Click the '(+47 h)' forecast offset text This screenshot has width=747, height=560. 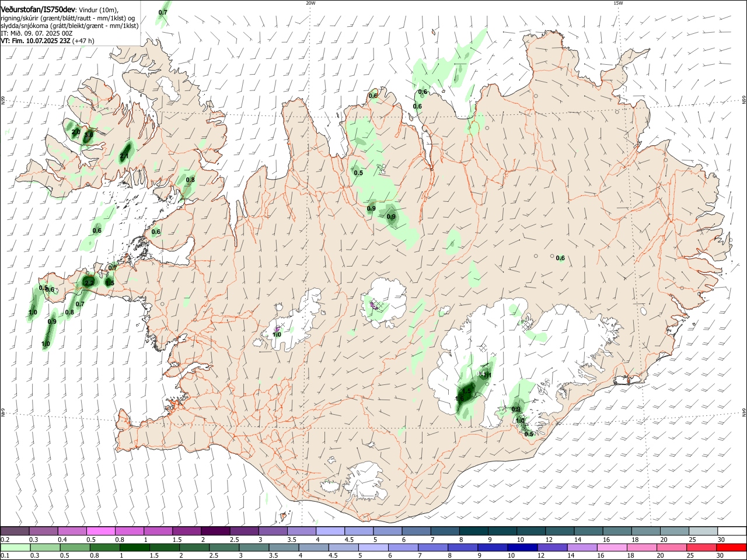[83, 41]
